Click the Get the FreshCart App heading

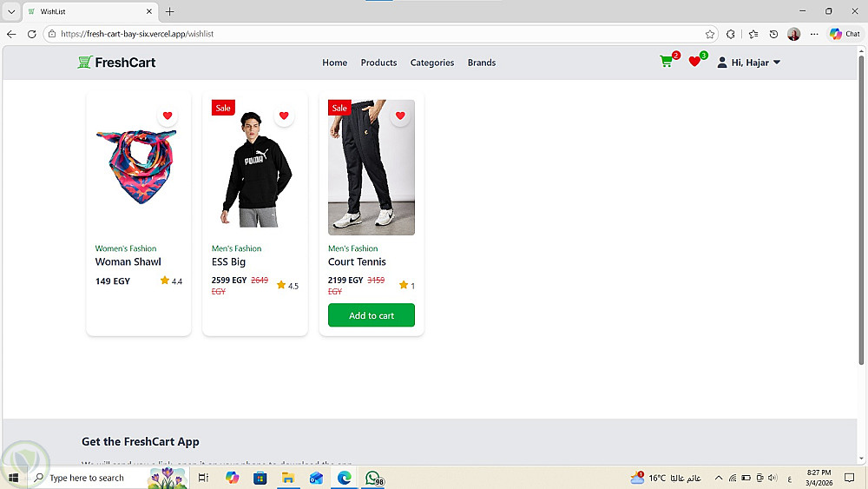tap(141, 441)
